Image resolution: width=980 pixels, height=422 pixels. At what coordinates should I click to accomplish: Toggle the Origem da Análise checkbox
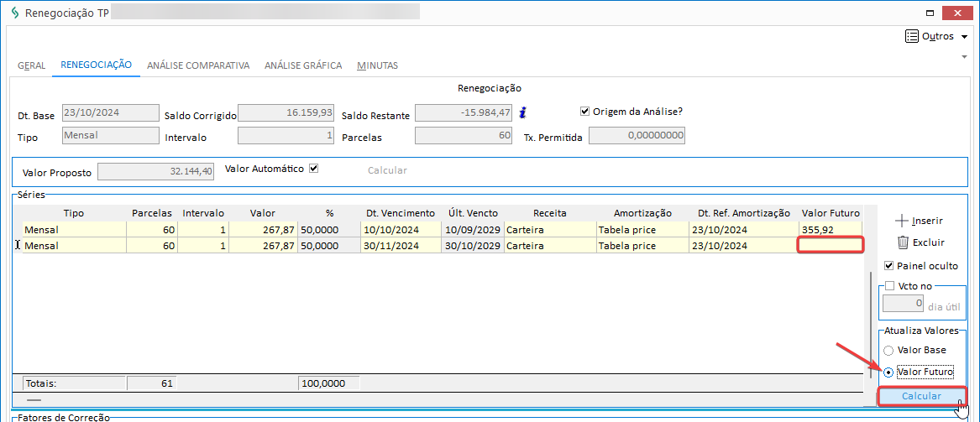point(585,112)
